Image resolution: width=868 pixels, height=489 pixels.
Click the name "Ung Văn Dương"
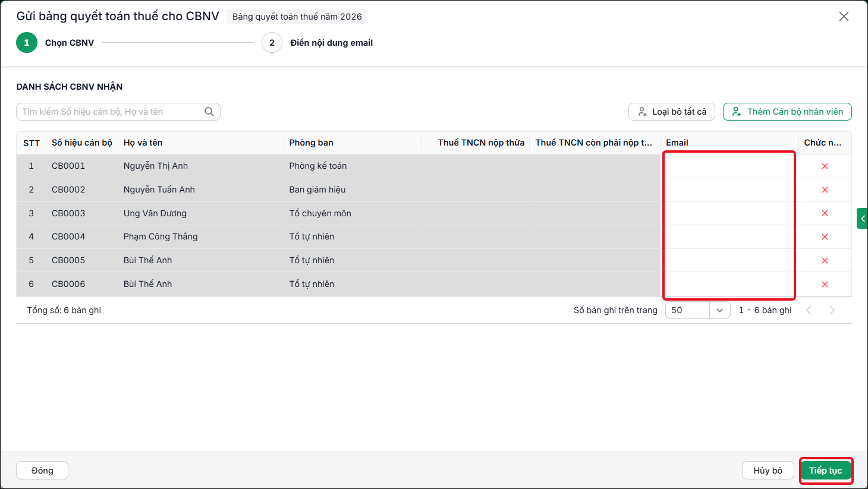coord(155,213)
